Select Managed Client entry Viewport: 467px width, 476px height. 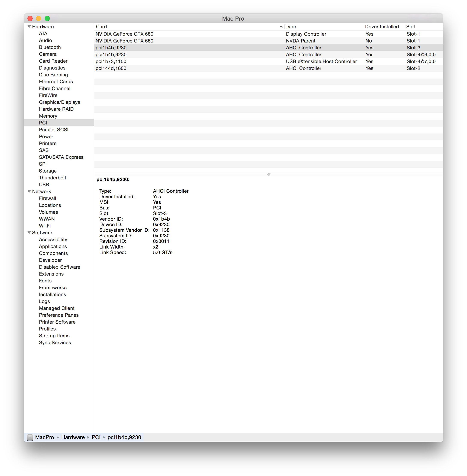(x=57, y=309)
